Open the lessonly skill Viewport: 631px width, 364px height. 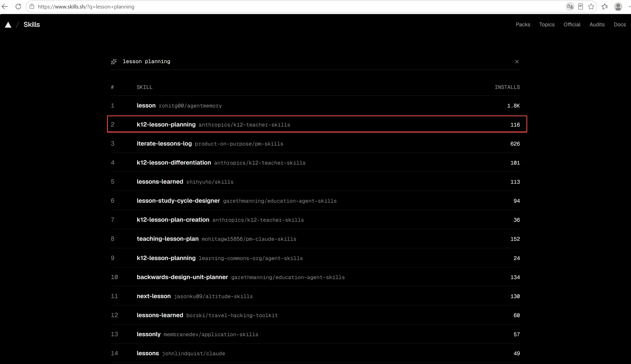click(315, 334)
